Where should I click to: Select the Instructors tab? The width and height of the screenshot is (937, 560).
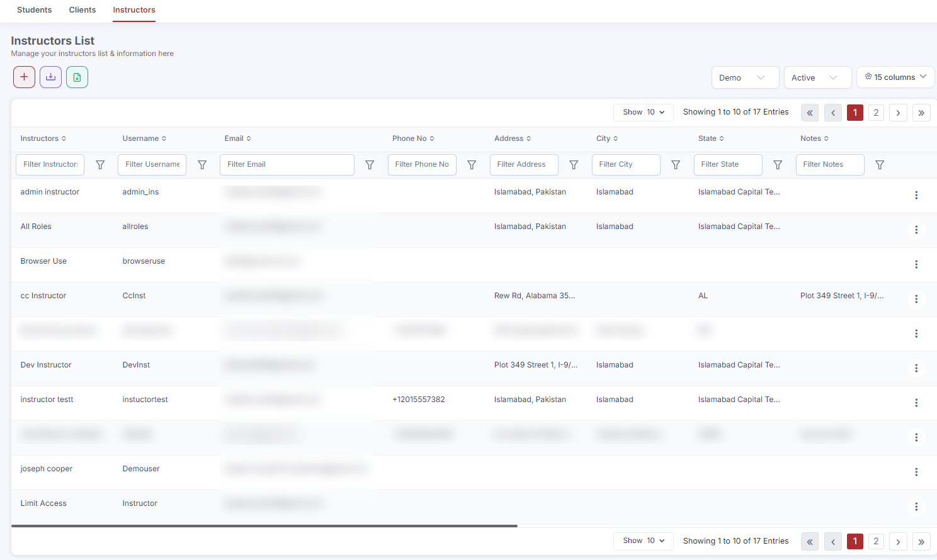[134, 10]
